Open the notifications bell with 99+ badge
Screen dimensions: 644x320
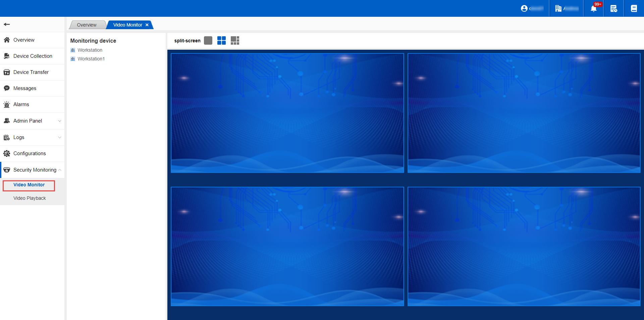[x=594, y=8]
